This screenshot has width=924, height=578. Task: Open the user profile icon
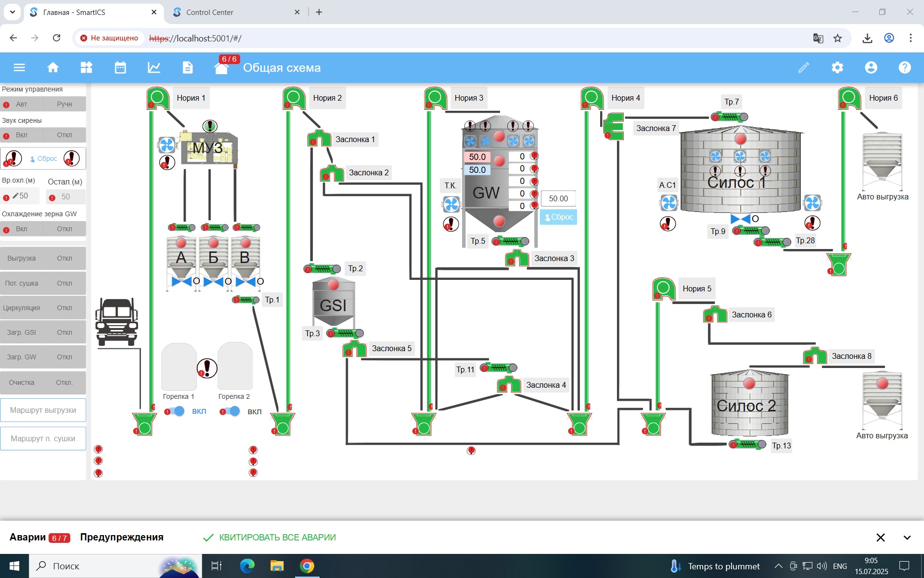coord(871,67)
